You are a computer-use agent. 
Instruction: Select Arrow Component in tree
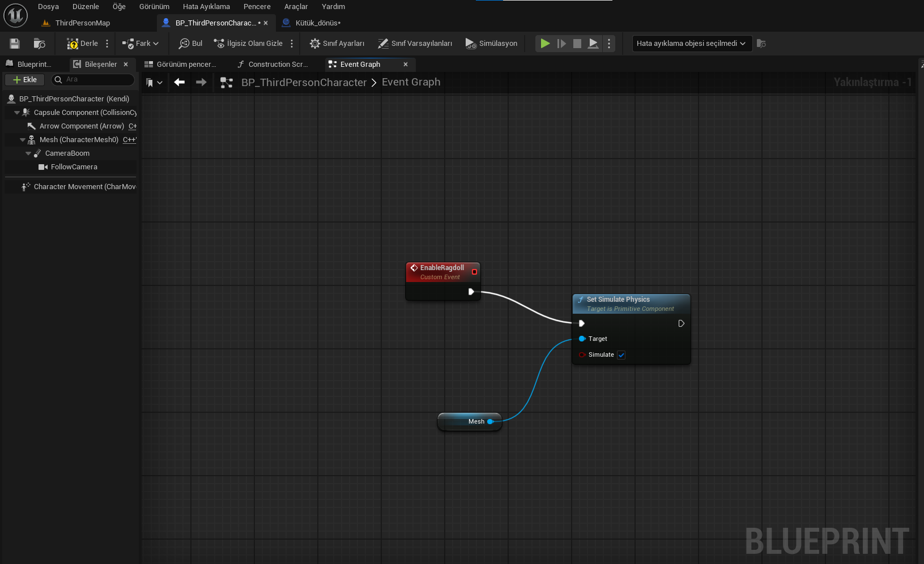(x=82, y=126)
